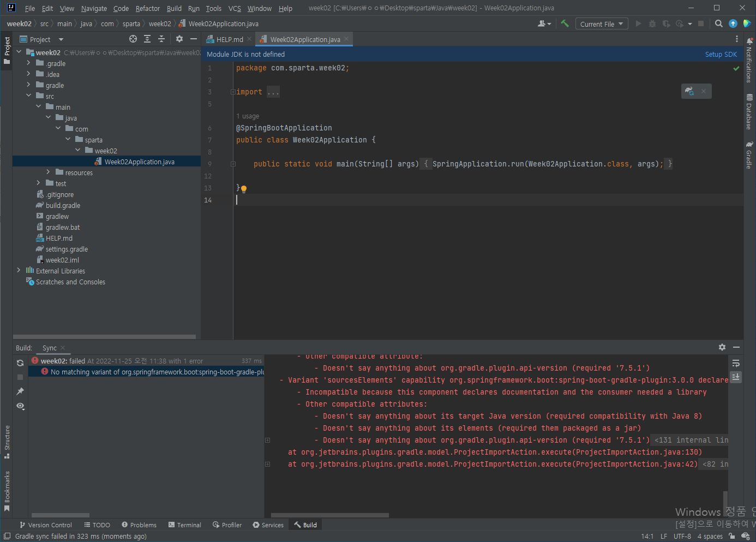756x542 pixels.
Task: Toggle the Gradle tool window on right stripe
Action: coord(749,154)
